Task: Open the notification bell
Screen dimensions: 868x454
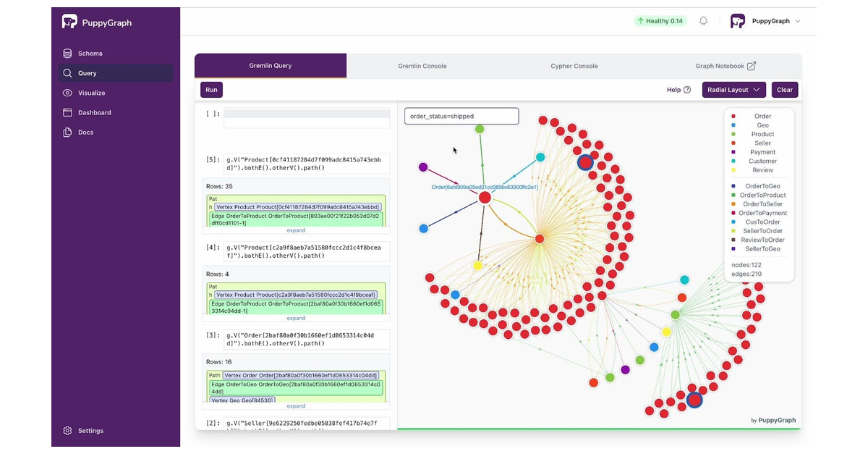Action: [x=703, y=21]
